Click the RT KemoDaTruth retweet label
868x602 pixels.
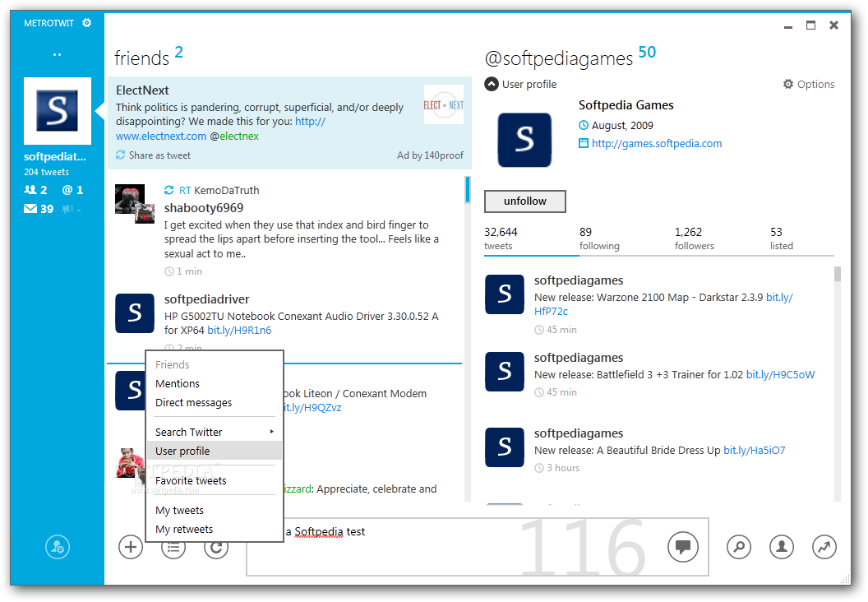[212, 191]
